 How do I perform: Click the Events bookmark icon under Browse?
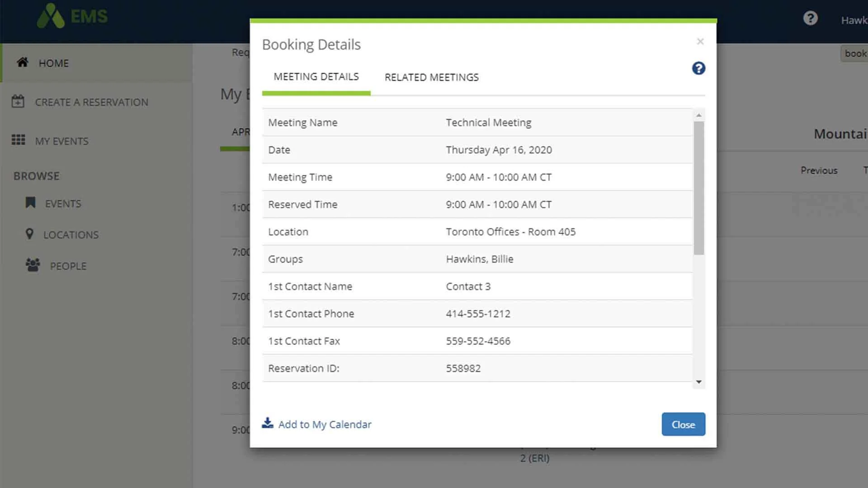(x=30, y=203)
